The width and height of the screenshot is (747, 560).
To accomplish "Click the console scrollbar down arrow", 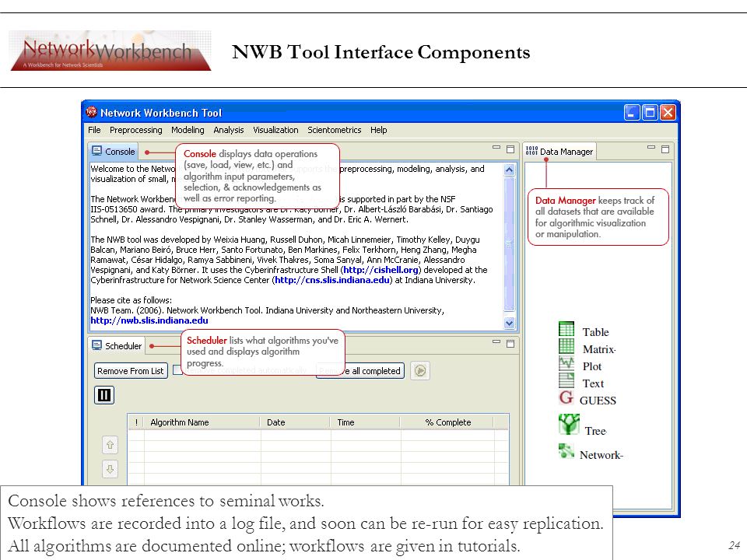I will [x=509, y=323].
